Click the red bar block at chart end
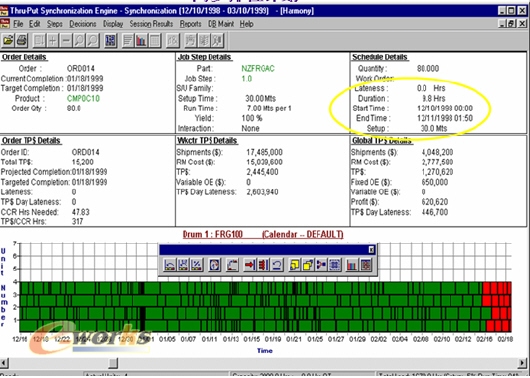The image size is (530, 378). coord(497,306)
